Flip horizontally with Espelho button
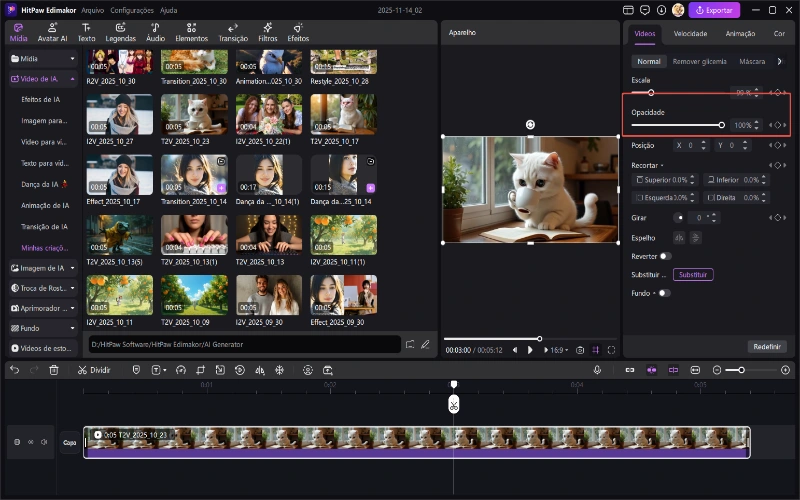Image resolution: width=800 pixels, height=500 pixels. click(679, 238)
